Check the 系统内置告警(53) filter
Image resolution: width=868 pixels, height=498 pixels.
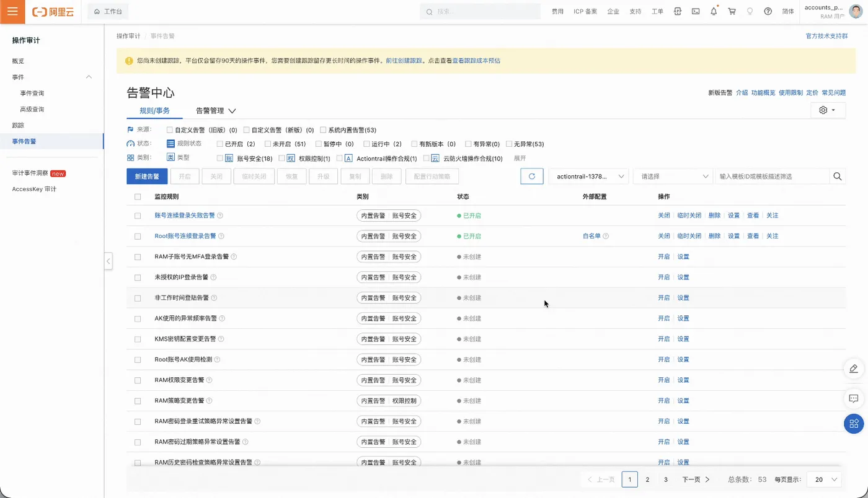pos(324,130)
